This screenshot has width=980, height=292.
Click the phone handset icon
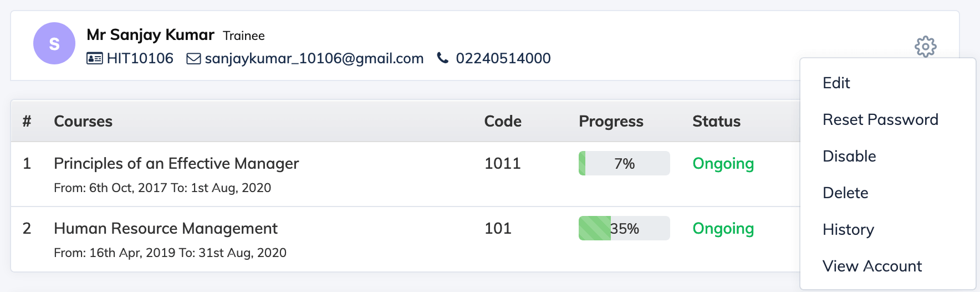[442, 58]
